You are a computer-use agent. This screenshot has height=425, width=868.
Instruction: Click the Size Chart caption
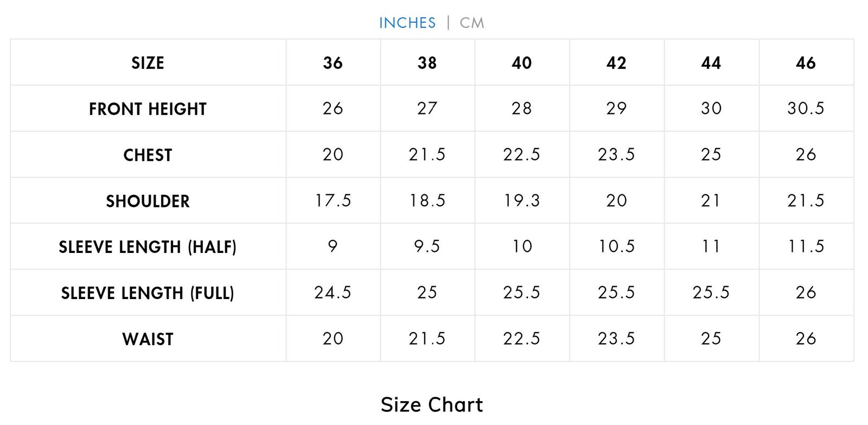(x=432, y=404)
